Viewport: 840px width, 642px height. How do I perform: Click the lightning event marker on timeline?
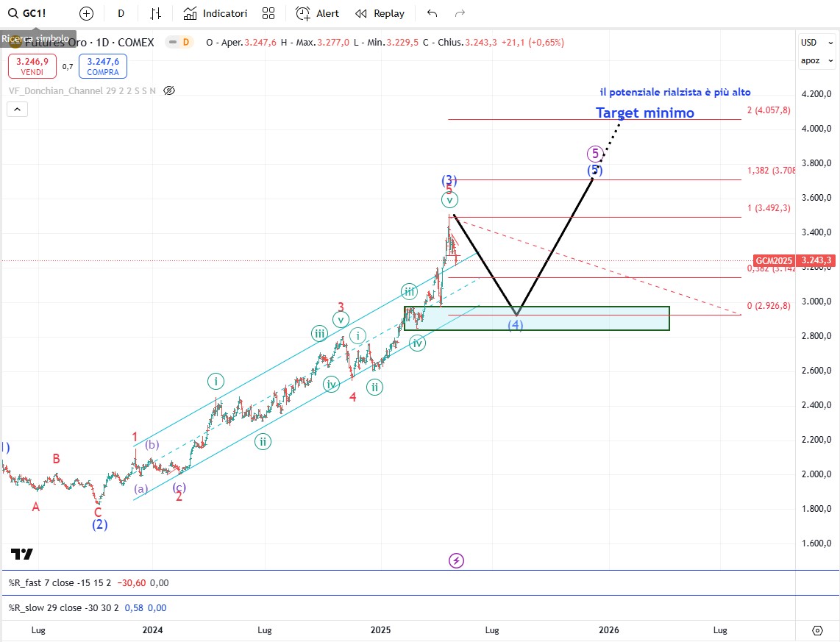click(x=457, y=560)
